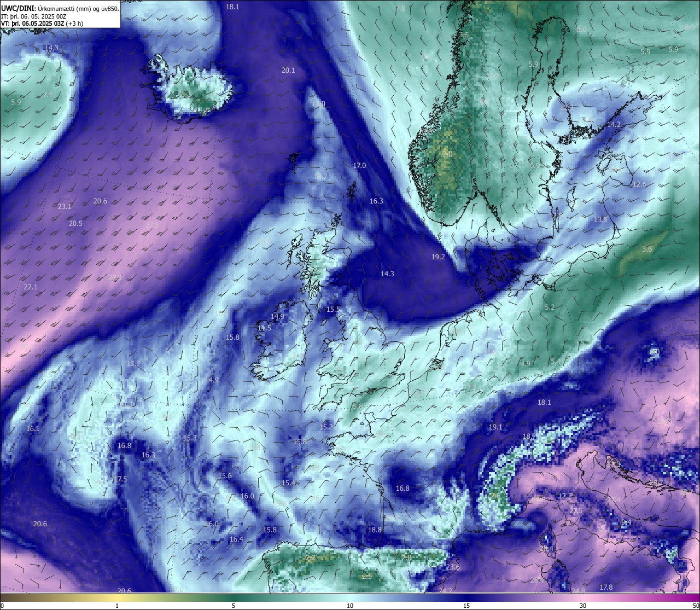This screenshot has width=700, height=610.
Task: Select the IT initial time line 00Z
Action: [x=34, y=16]
